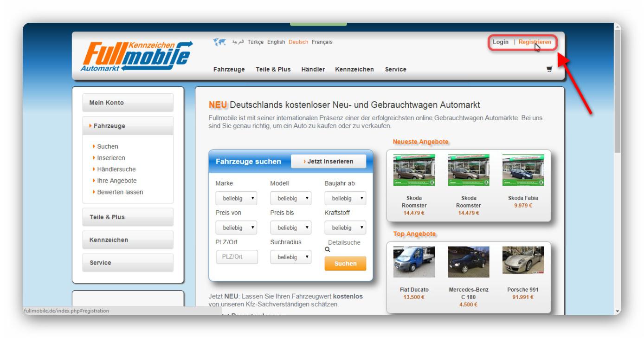
Task: Open the Fiat Ducato thumbnail
Action: 414,262
